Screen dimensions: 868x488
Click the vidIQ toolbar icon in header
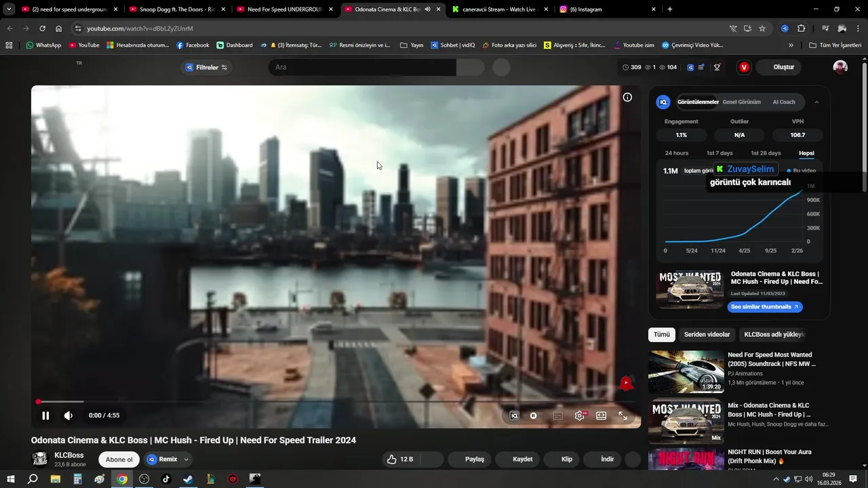(690, 67)
